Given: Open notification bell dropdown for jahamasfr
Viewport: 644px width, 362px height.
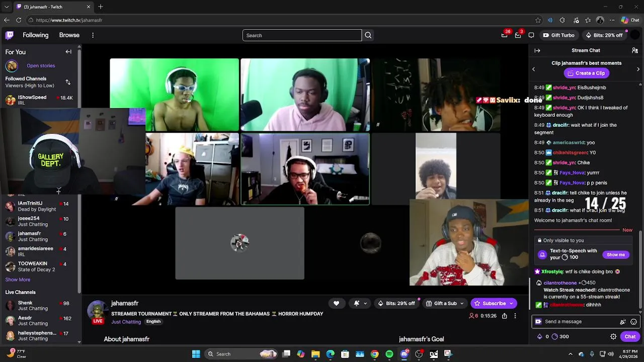Looking at the screenshot, I should (x=360, y=303).
